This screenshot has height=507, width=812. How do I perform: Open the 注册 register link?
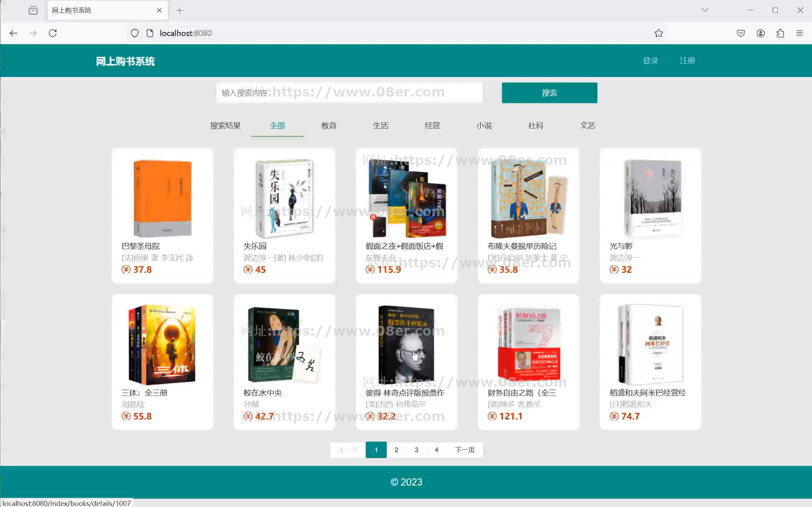[687, 60]
